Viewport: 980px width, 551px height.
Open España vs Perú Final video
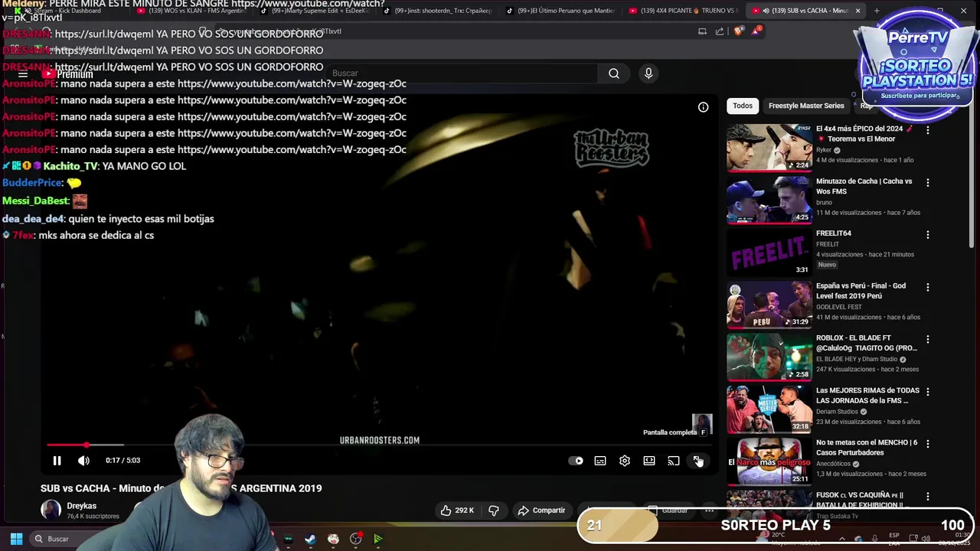[x=861, y=291]
